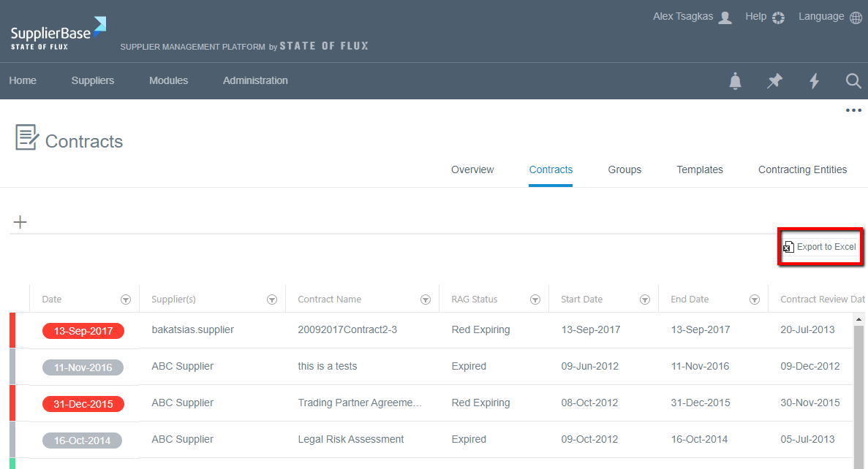The image size is (868, 469).
Task: Open the Date column filter
Action: [x=126, y=300]
